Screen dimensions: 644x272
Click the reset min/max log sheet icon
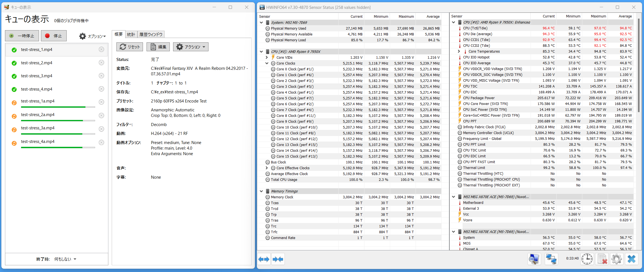point(602,259)
